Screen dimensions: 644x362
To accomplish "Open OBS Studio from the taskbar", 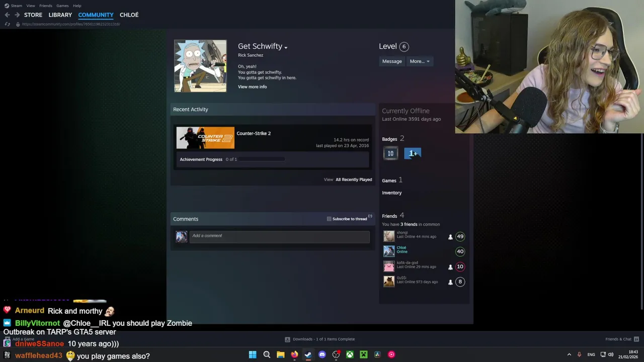I will [336, 354].
